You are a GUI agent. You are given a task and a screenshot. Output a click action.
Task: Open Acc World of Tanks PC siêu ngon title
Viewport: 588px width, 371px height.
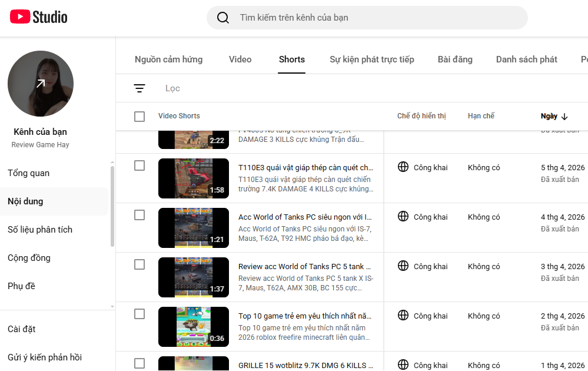pos(305,217)
